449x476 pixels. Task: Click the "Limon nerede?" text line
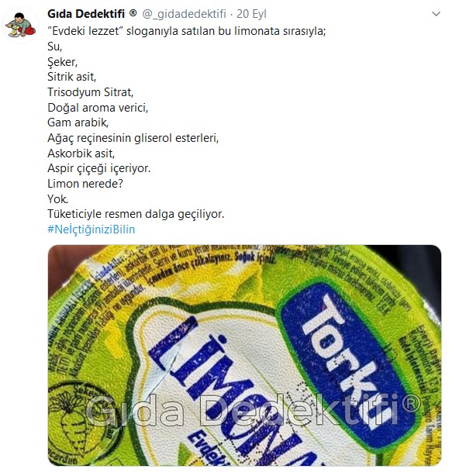tap(85, 184)
